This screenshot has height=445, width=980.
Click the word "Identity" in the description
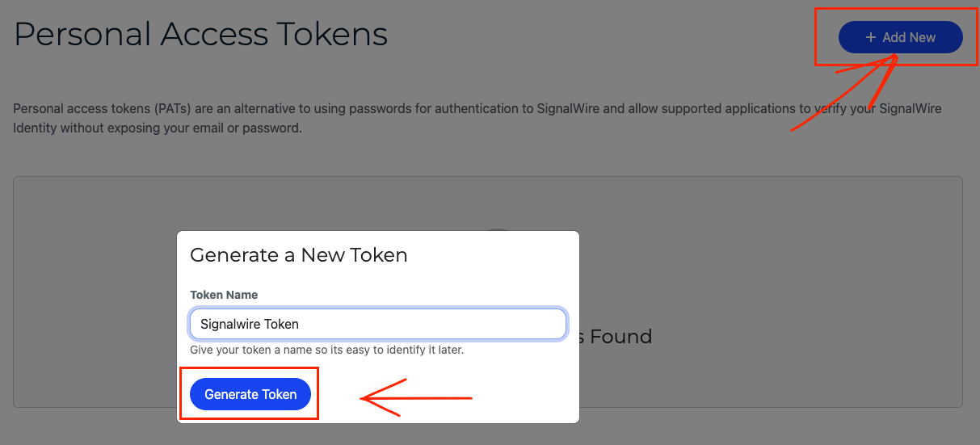coord(35,128)
